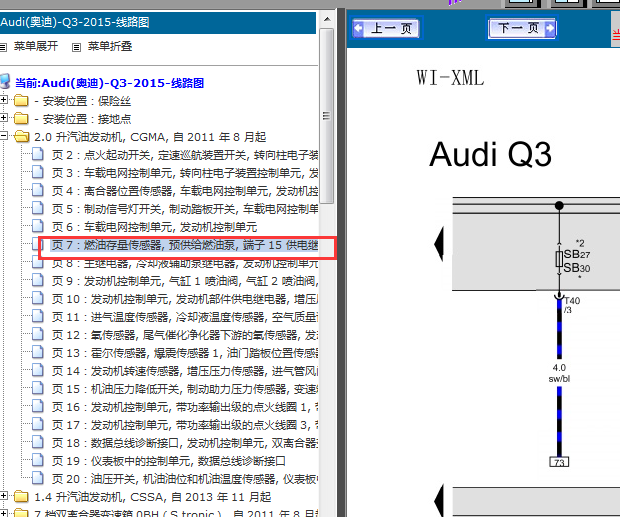
Task: Click the scrollbar up arrow of tree panel
Action: 327,19
